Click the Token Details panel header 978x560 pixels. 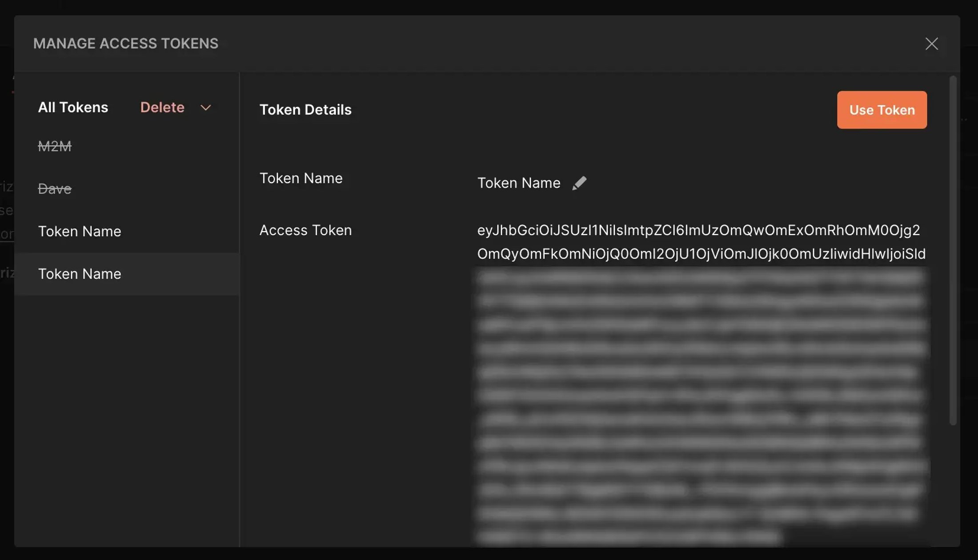(x=306, y=109)
